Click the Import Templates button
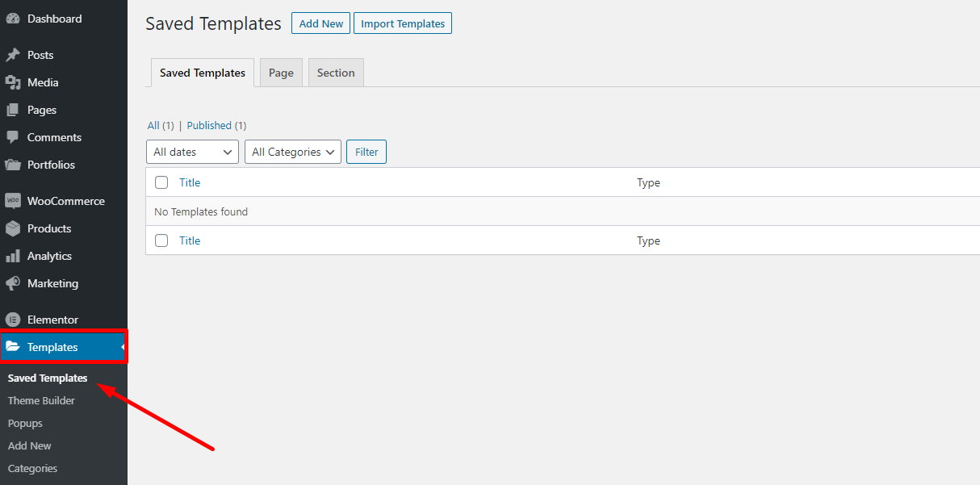The image size is (980, 485). [x=403, y=23]
